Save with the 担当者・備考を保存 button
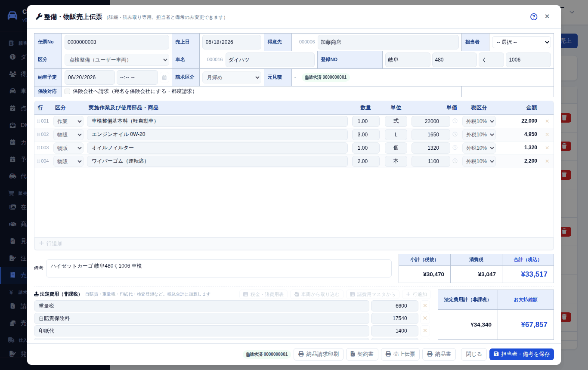The height and width of the screenshot is (370, 588). point(522,354)
